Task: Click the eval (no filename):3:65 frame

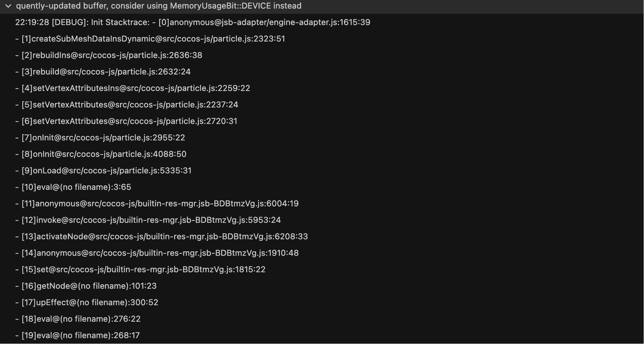Action: (73, 187)
